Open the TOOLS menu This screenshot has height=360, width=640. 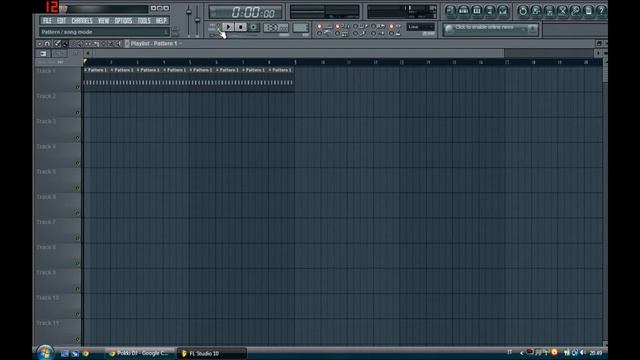(x=144, y=20)
